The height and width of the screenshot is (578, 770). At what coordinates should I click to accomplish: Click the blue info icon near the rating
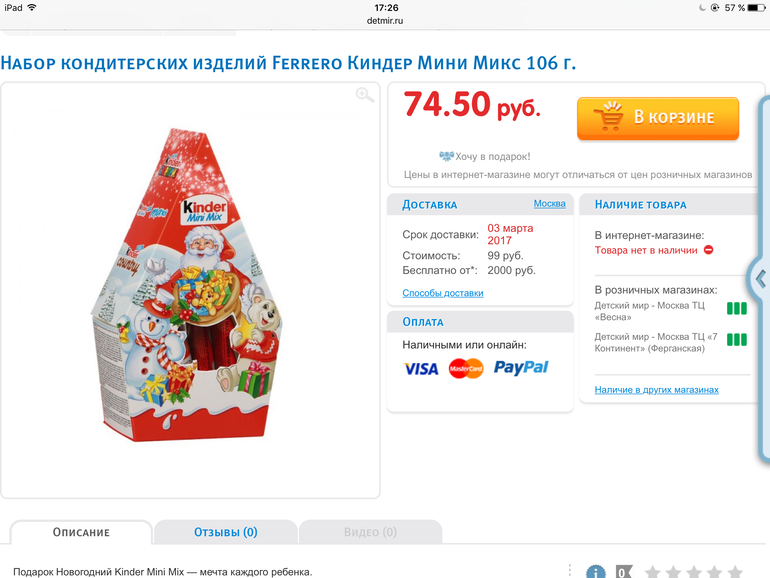click(x=595, y=572)
